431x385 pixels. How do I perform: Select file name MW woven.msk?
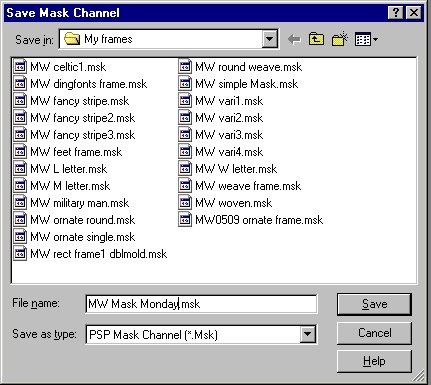[x=233, y=203]
